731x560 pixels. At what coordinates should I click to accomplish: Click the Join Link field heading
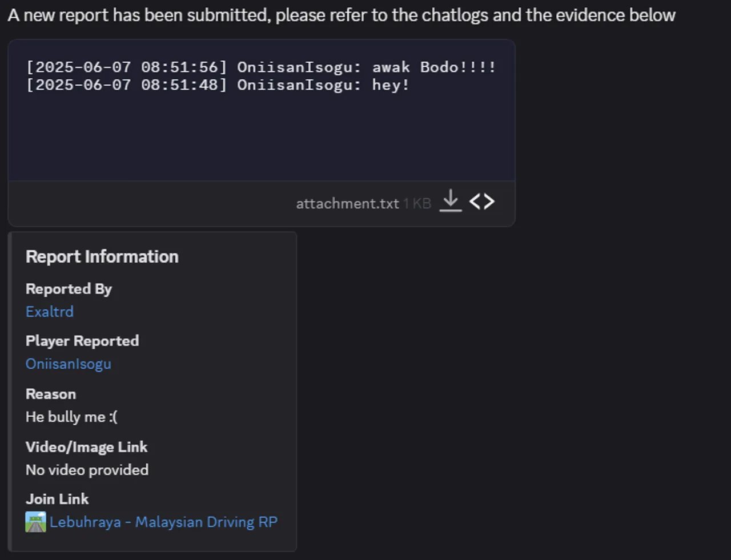[x=57, y=499]
